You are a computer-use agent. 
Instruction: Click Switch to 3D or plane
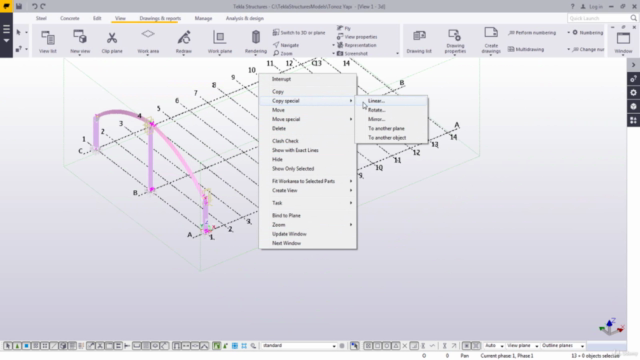299,32
